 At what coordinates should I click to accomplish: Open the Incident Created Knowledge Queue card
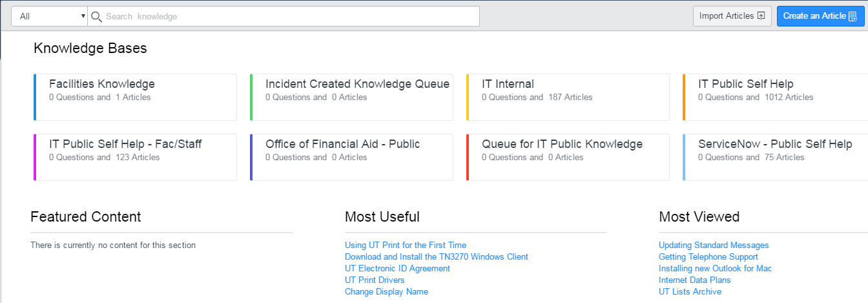[x=351, y=97]
